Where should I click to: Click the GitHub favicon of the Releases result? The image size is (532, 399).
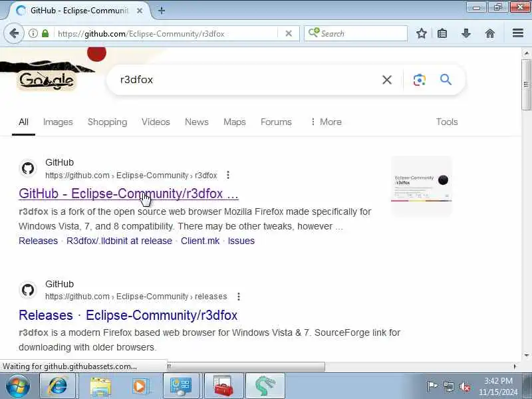28,290
